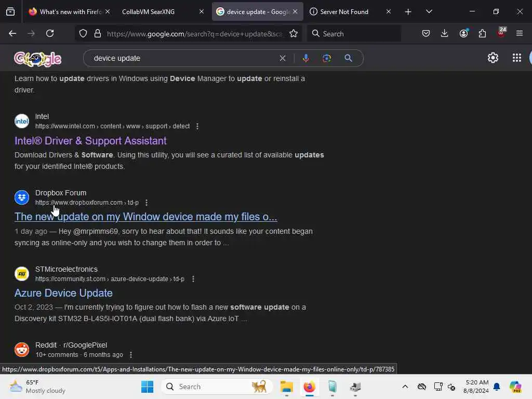Open Firefox application hamburger menu
Screen dimensions: 532x399
point(519,33)
